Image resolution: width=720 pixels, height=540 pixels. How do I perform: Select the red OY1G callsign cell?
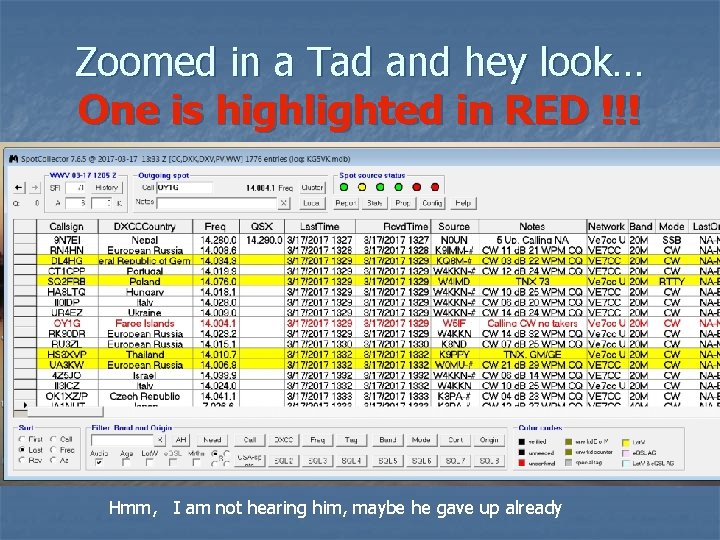(67, 323)
